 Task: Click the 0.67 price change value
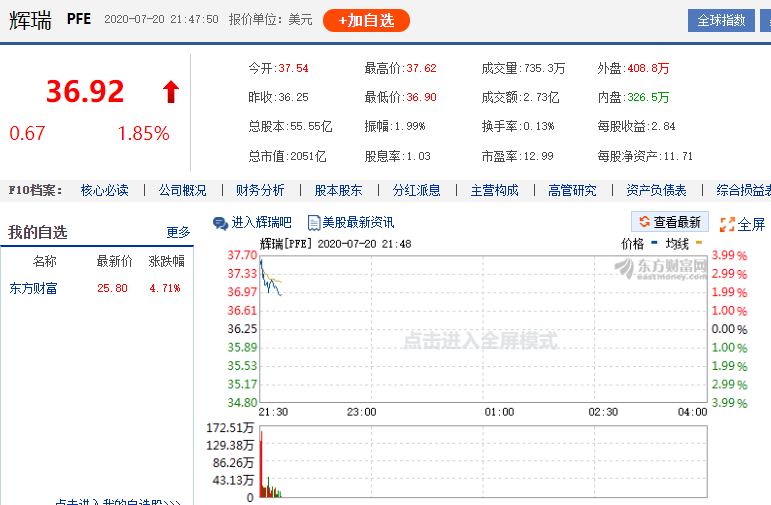27,133
